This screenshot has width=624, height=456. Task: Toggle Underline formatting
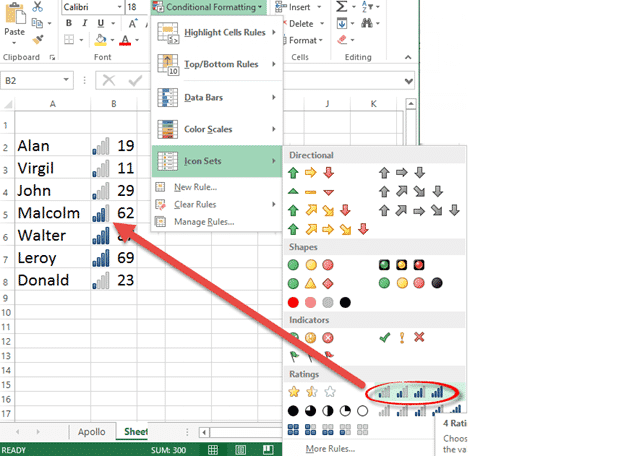coord(100,23)
